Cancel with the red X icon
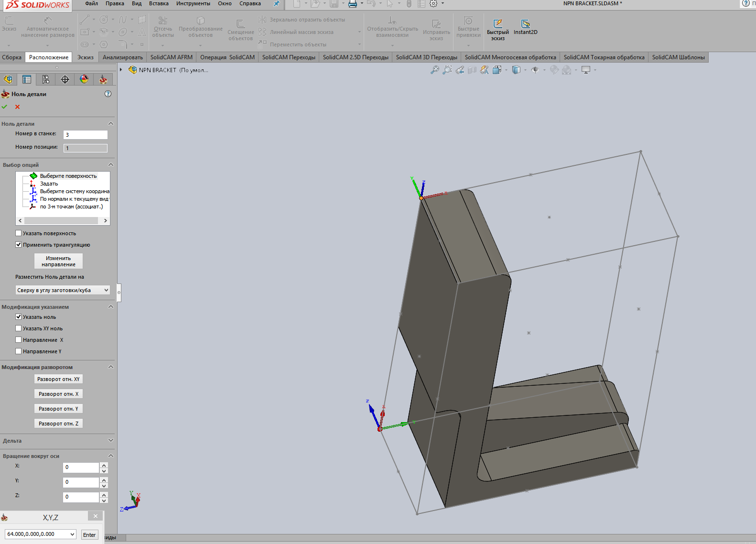756x544 pixels. (x=18, y=107)
